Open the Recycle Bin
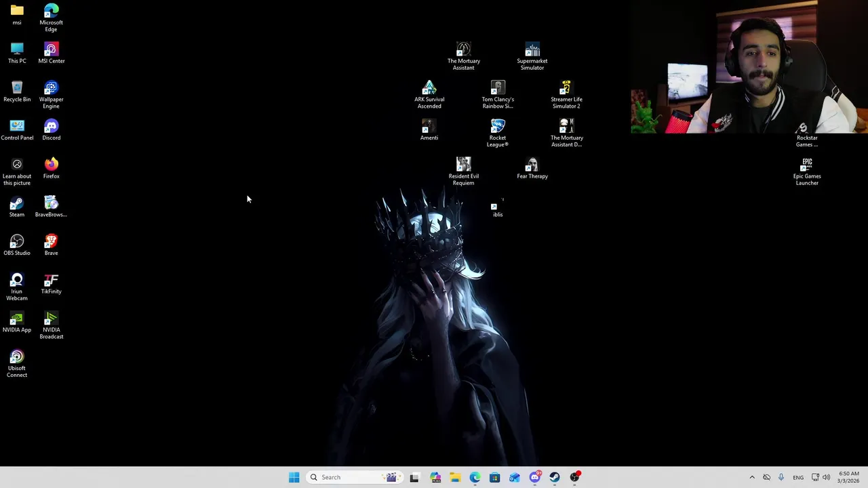This screenshot has height=488, width=868. tap(17, 91)
